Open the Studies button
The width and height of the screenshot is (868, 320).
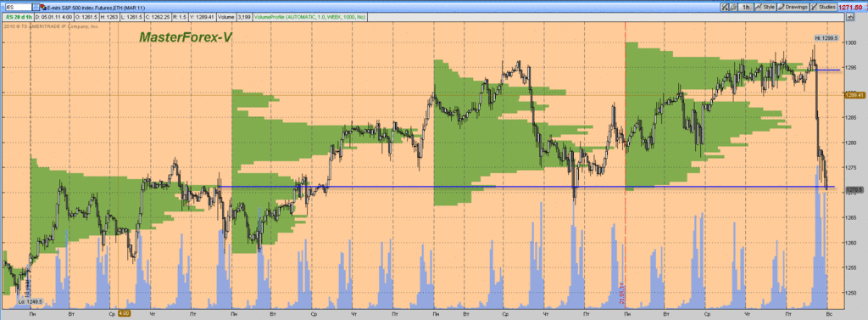click(x=823, y=7)
